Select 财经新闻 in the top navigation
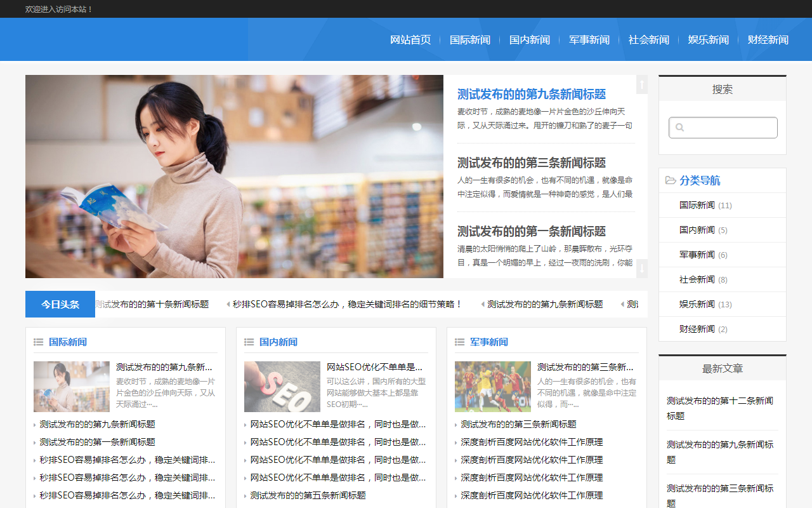The image size is (812, 508). [x=768, y=39]
